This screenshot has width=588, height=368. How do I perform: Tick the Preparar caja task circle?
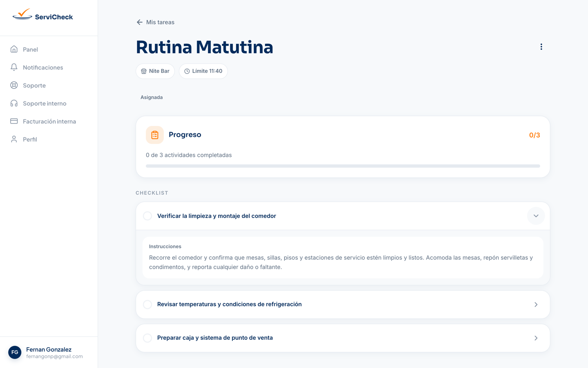coord(147,338)
